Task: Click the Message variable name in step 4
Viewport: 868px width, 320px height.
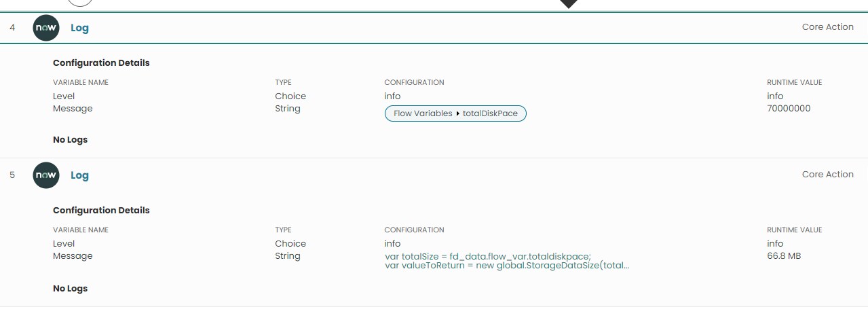Action: click(73, 109)
